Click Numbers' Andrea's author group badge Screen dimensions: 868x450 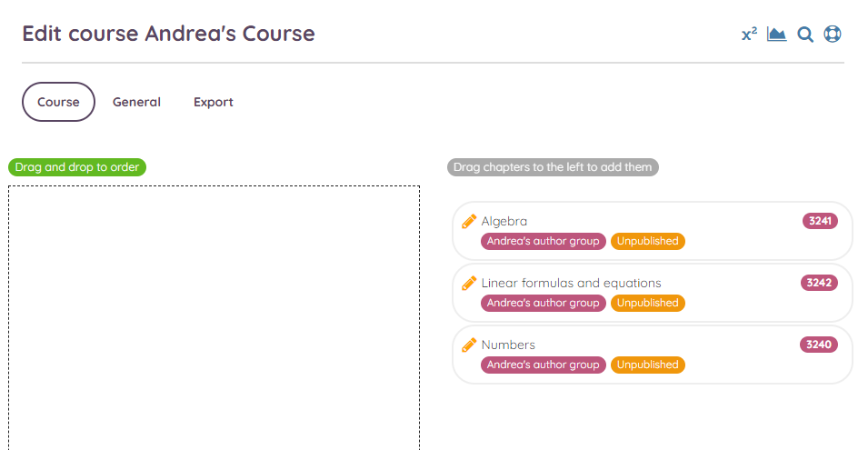[544, 365]
